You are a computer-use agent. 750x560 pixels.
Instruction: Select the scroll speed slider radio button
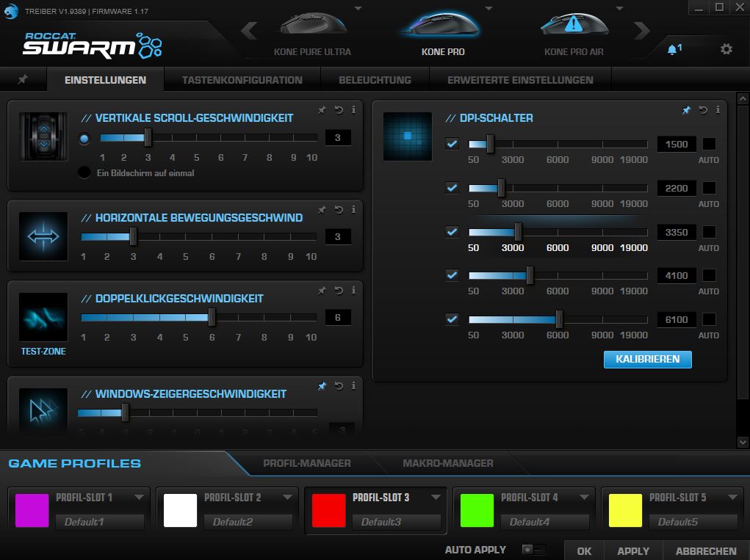84,139
